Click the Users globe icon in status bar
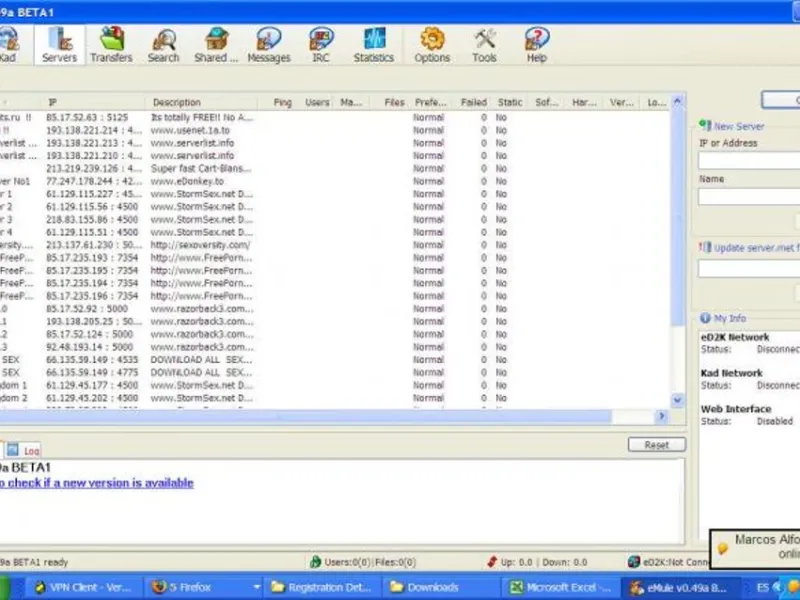The image size is (800, 600). 315,562
